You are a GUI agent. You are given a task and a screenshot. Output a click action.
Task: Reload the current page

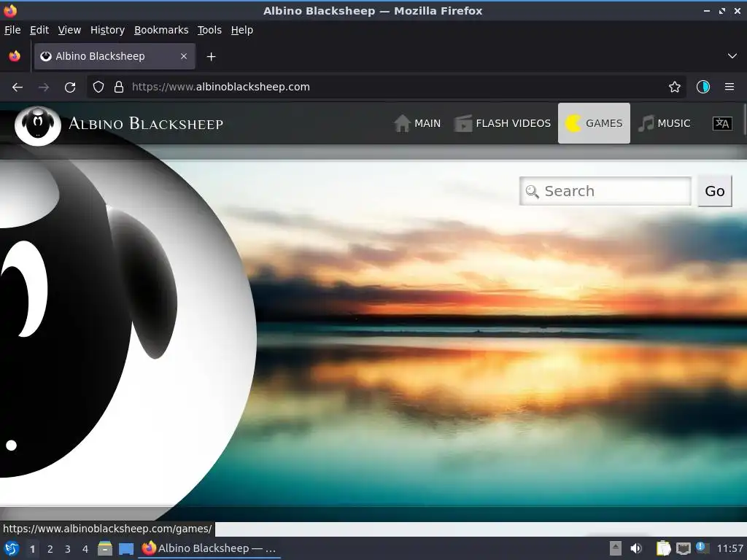pos(70,87)
